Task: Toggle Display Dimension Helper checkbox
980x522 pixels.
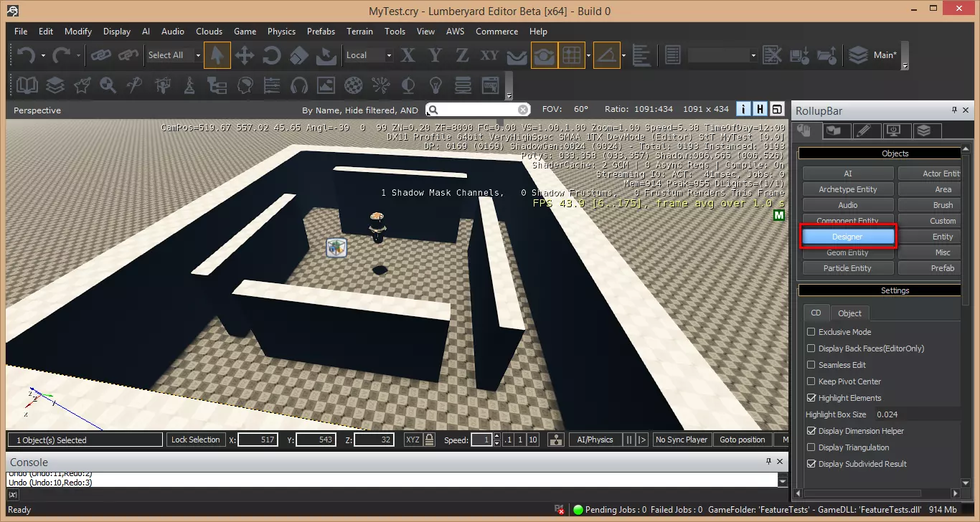Action: pyautogui.click(x=811, y=431)
